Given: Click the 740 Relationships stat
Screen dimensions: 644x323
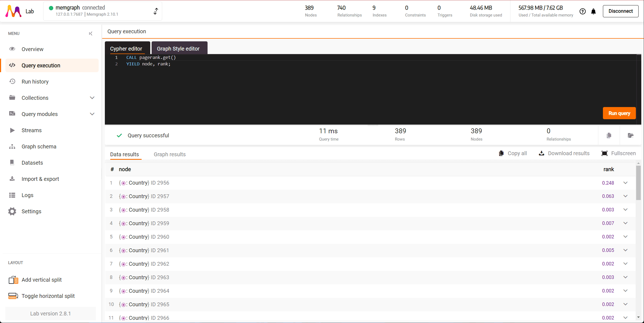Looking at the screenshot, I should [x=349, y=11].
